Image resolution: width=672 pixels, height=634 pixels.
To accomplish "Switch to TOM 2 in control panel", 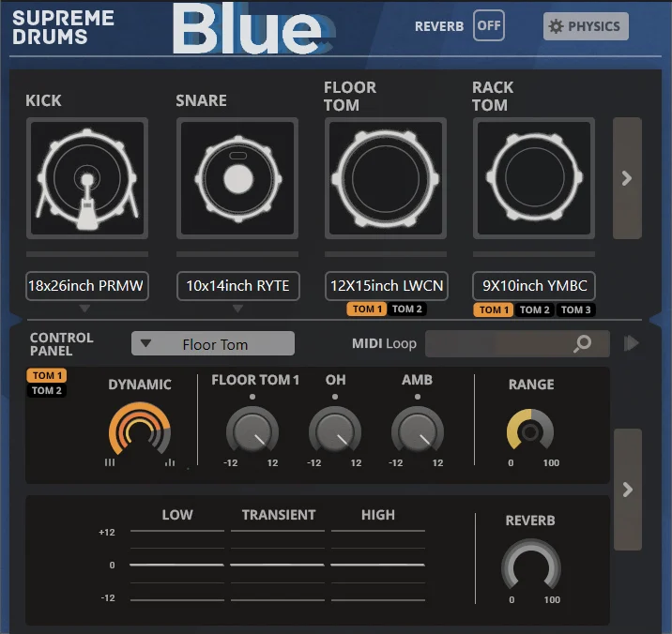I will 46,390.
